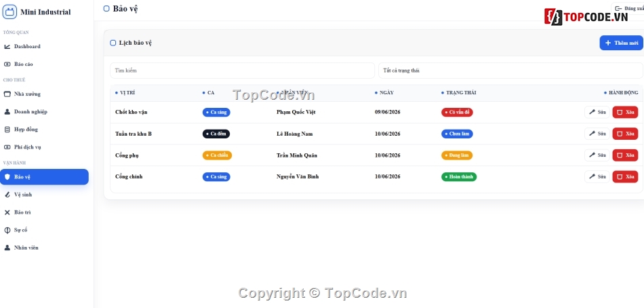Image resolution: width=644 pixels, height=308 pixels.
Task: Click the Mini Industrial logo icon
Action: (x=9, y=12)
